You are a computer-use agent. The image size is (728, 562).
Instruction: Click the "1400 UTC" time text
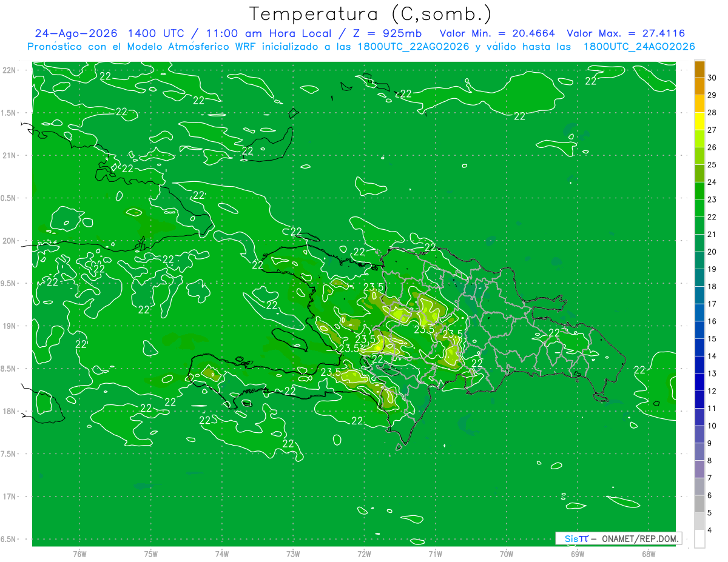pos(155,33)
